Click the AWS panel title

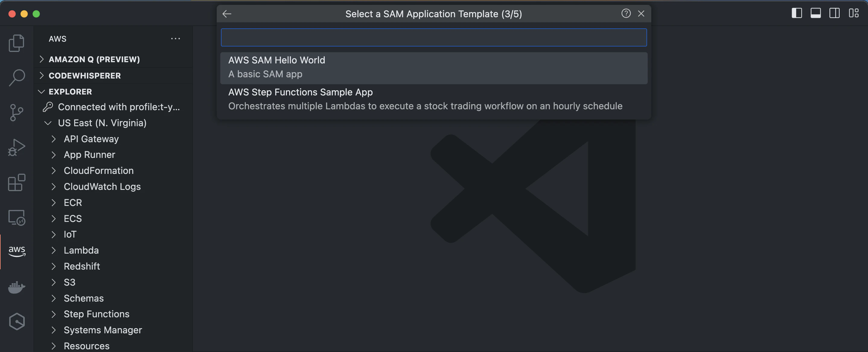pos(58,39)
